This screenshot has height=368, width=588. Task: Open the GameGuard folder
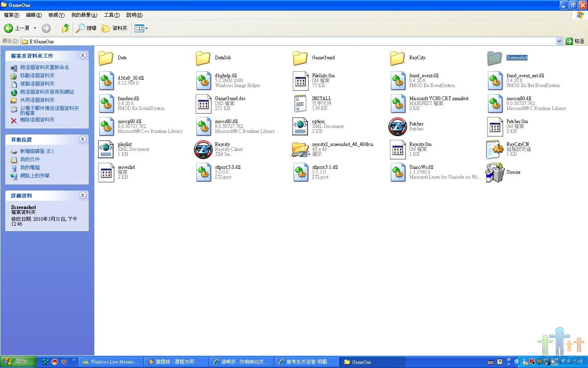300,58
